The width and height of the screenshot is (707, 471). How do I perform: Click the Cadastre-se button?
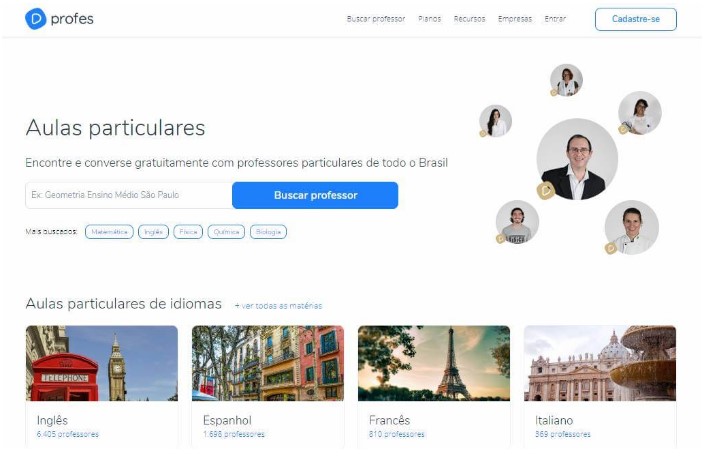(636, 19)
